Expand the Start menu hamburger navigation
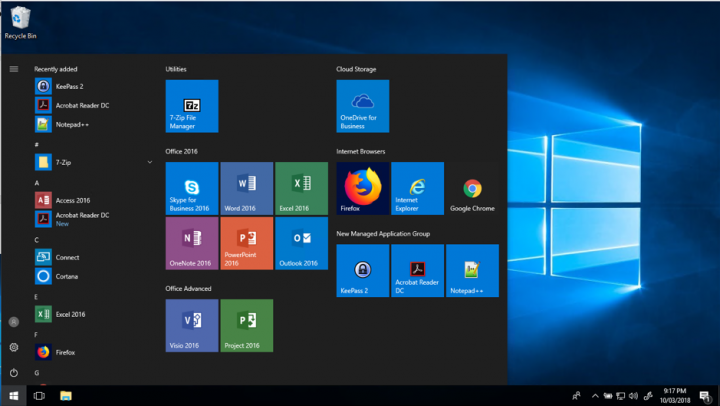Screen dimensions: 720x406 pos(14,69)
